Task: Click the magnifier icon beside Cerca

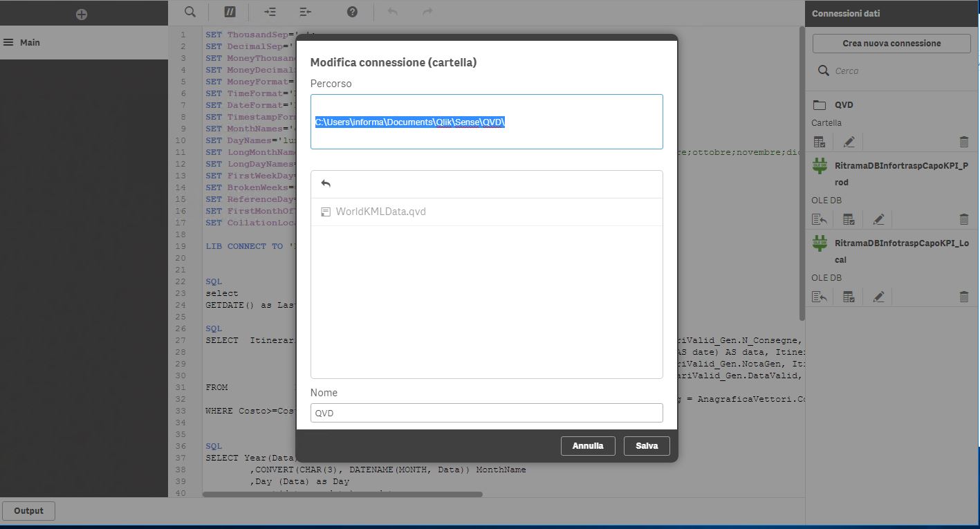Action: [x=823, y=71]
